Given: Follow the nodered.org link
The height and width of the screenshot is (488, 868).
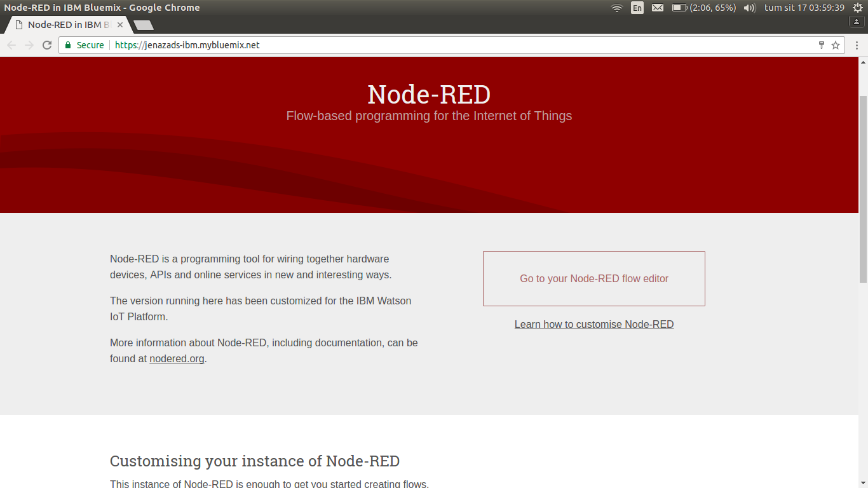Looking at the screenshot, I should click(x=177, y=358).
